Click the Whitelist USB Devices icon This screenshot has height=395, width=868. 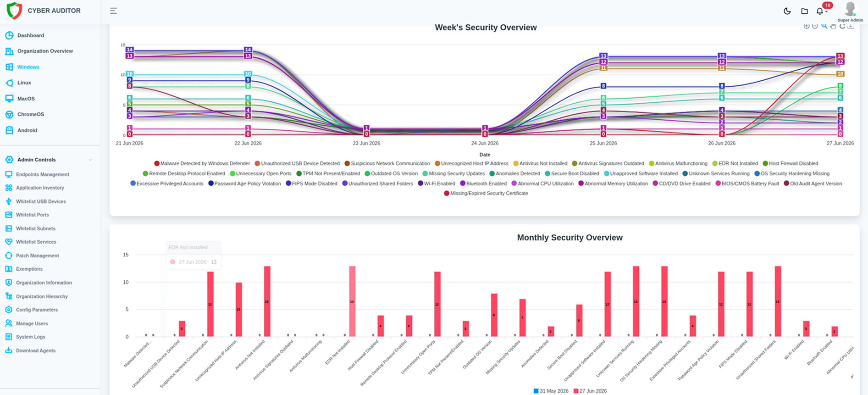click(9, 201)
